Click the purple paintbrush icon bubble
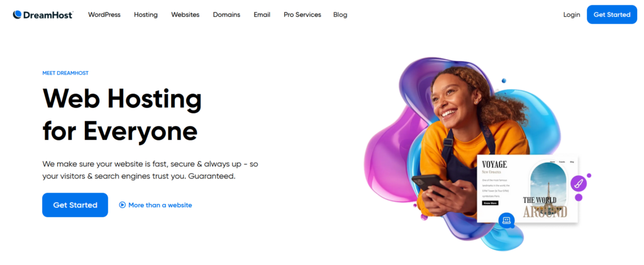The height and width of the screenshot is (265, 644). point(579,183)
